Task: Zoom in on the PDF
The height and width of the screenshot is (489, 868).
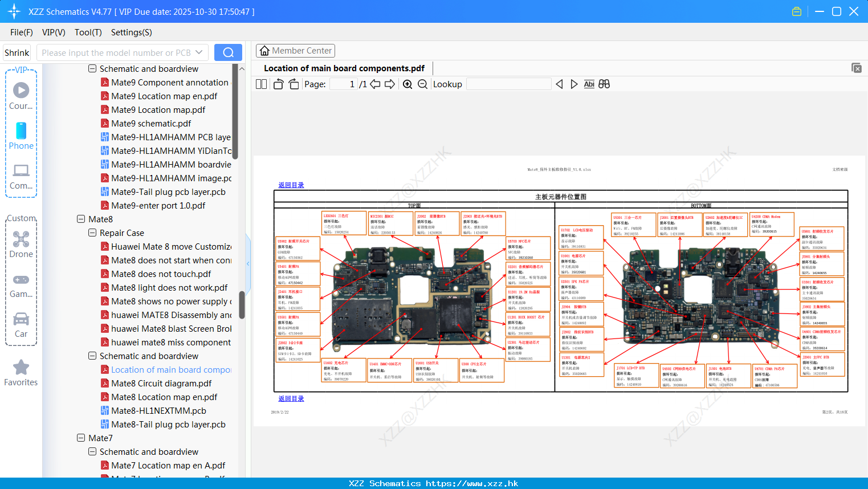Action: click(x=407, y=84)
